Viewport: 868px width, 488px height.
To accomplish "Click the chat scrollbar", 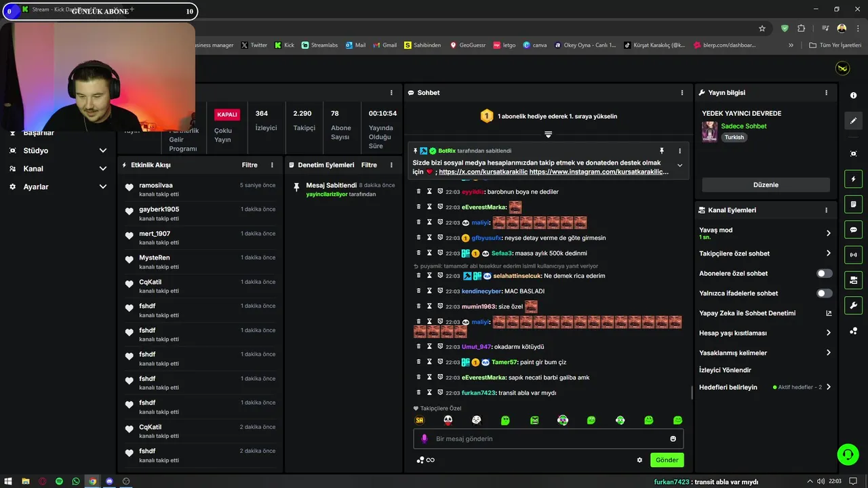I will (692, 392).
